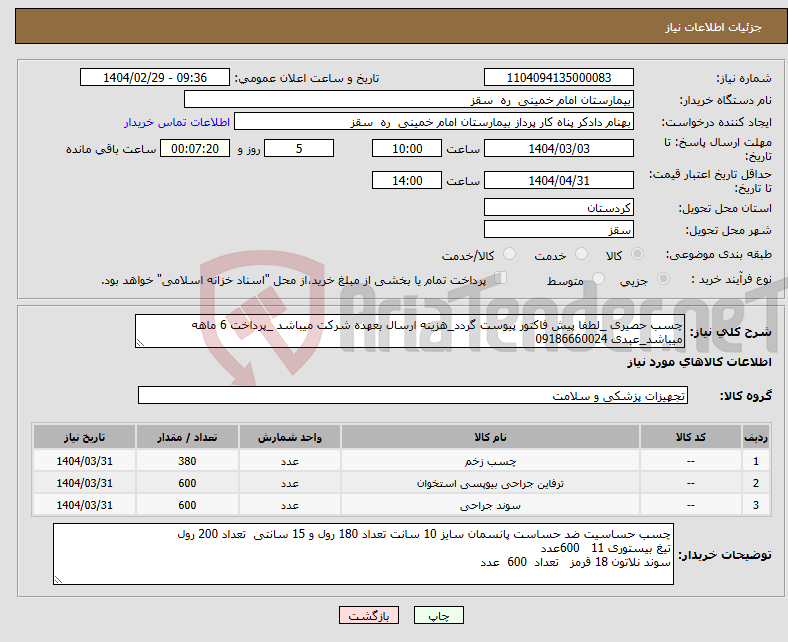Click the کد کالا column header
788x642 pixels.
691,437
